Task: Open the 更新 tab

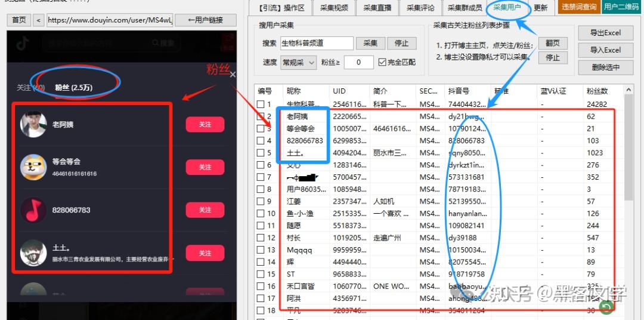Action: (540, 7)
